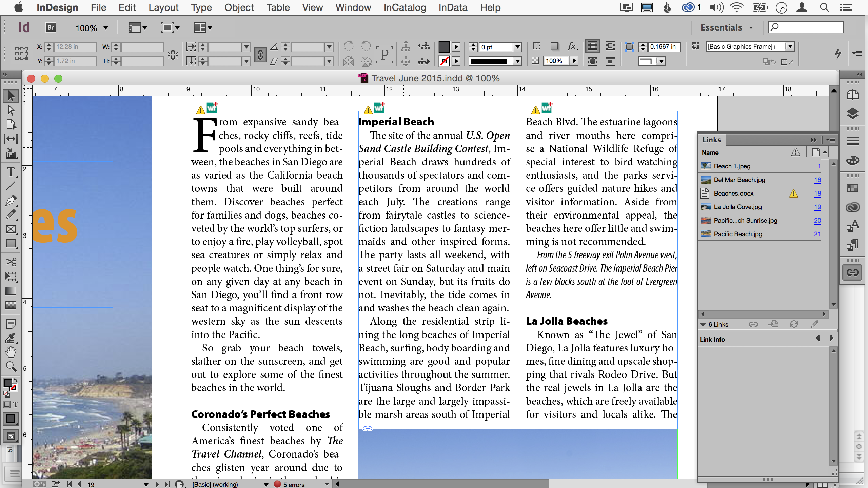Open the View menu
This screenshot has width=868, height=488.
click(312, 7)
